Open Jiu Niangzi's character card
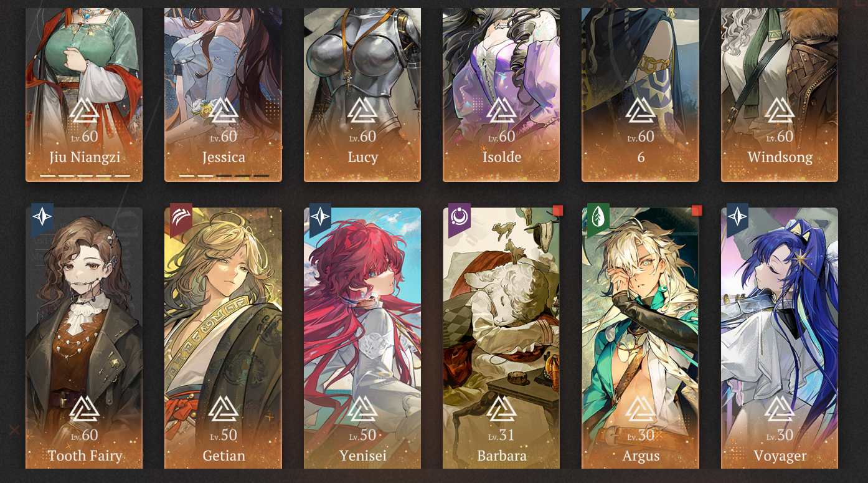The image size is (868, 483). tap(84, 93)
